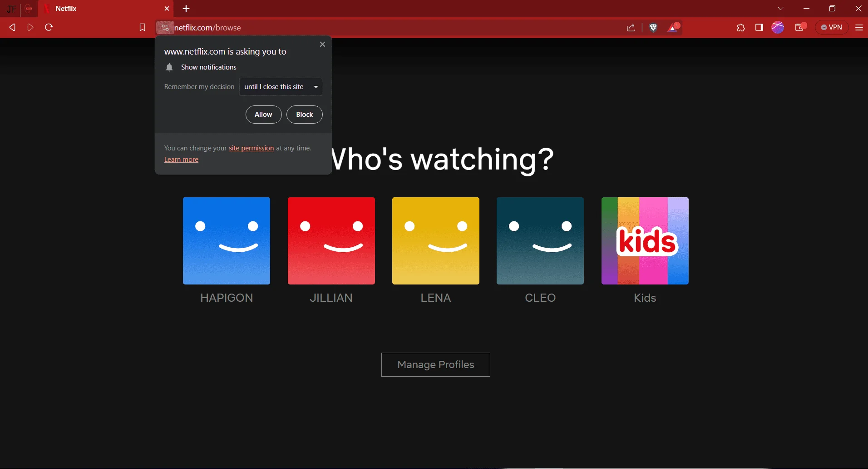
Task: Go forward with the browser forward arrow
Action: 30,27
